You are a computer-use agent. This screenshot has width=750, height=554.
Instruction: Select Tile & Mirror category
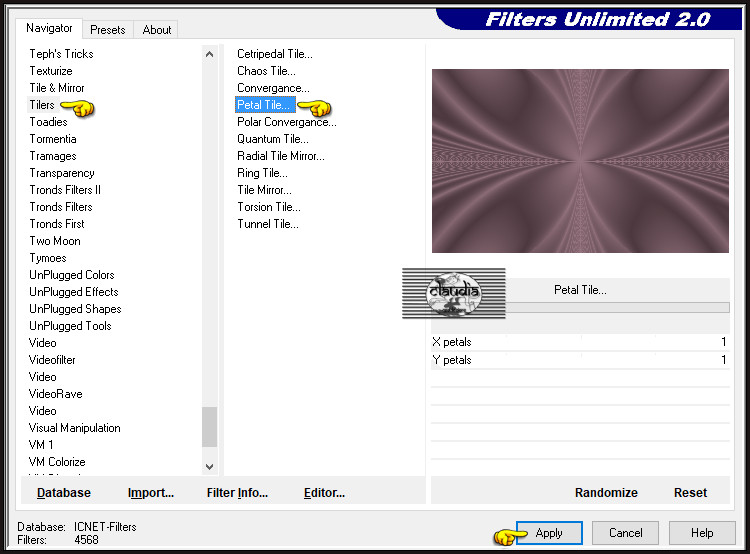57,88
